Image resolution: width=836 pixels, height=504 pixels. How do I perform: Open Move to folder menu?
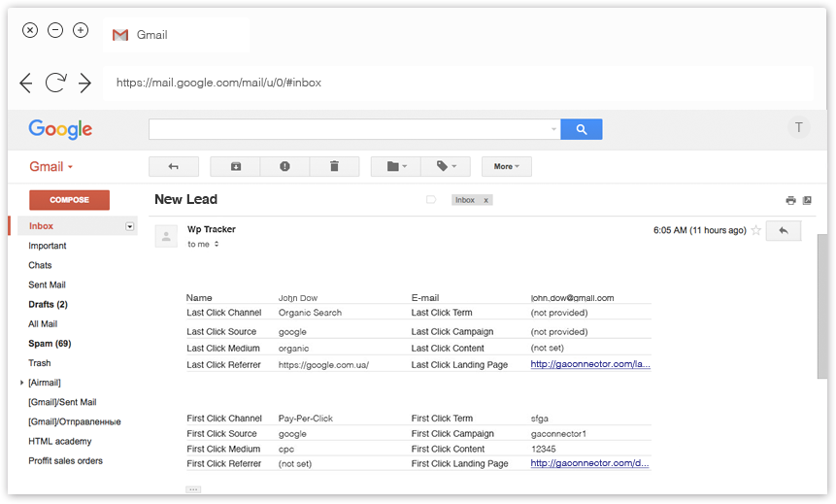(395, 166)
